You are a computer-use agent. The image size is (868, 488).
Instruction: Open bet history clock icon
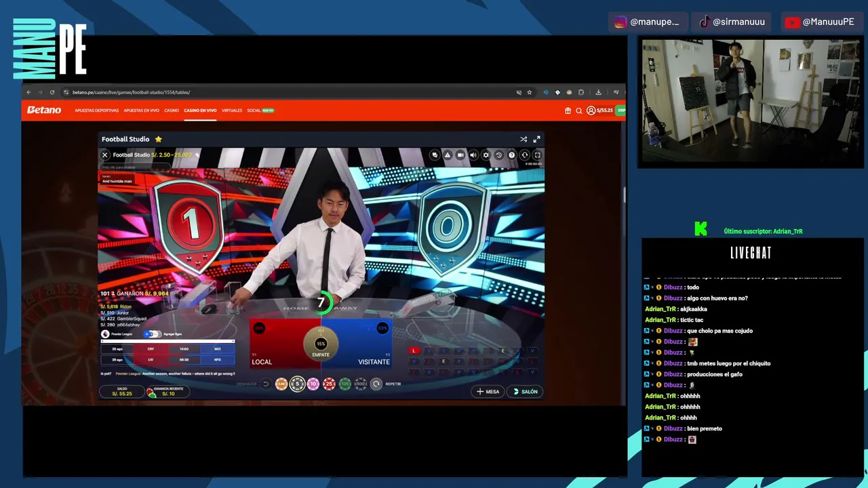coord(498,155)
